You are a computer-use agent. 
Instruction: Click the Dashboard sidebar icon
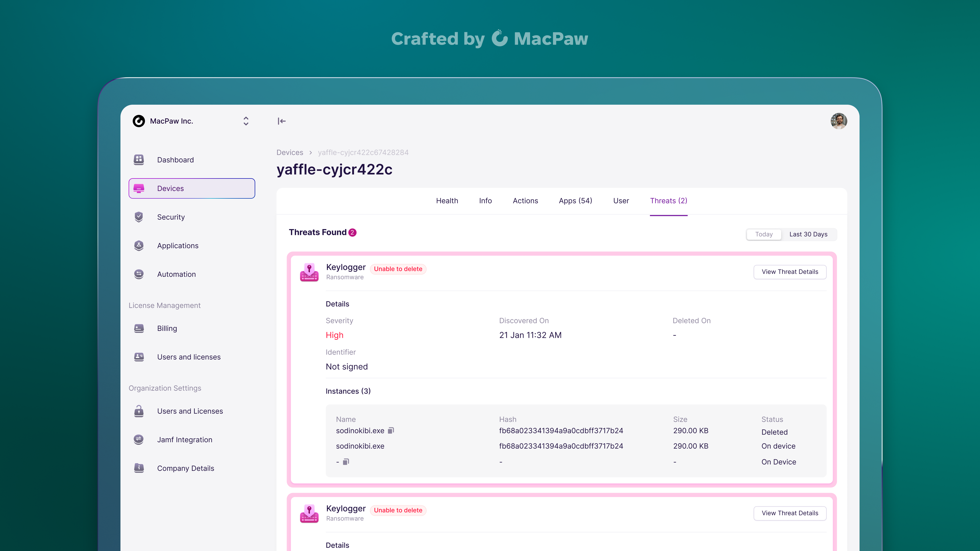coord(139,159)
